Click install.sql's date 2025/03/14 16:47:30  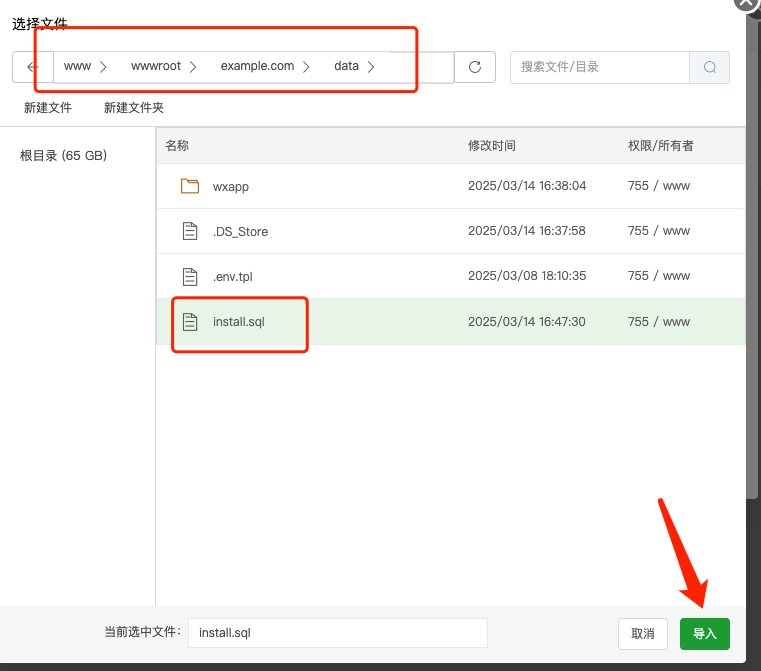pyautogui.click(x=527, y=322)
